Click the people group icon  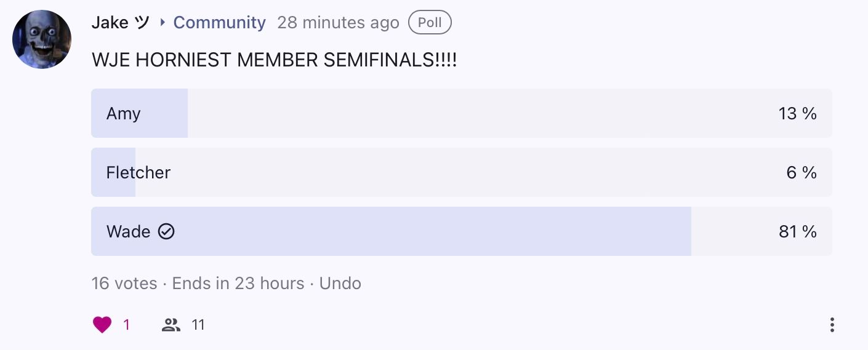pos(171,325)
